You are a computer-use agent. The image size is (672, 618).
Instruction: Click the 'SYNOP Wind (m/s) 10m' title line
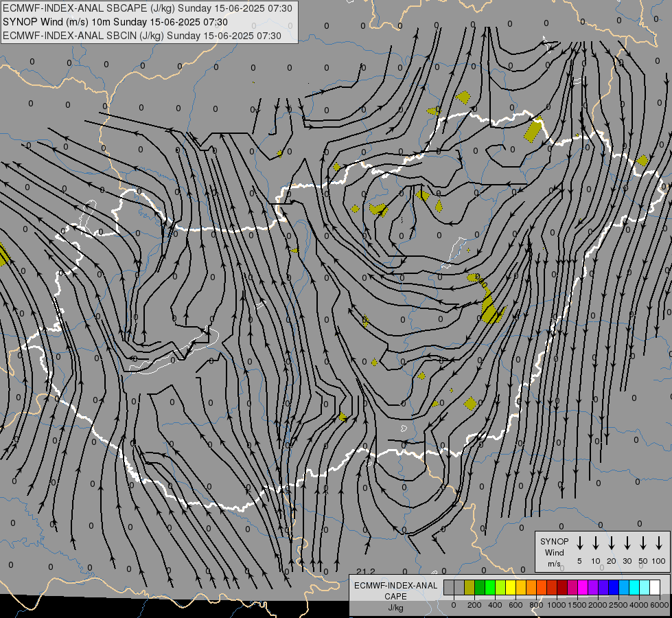pos(115,22)
